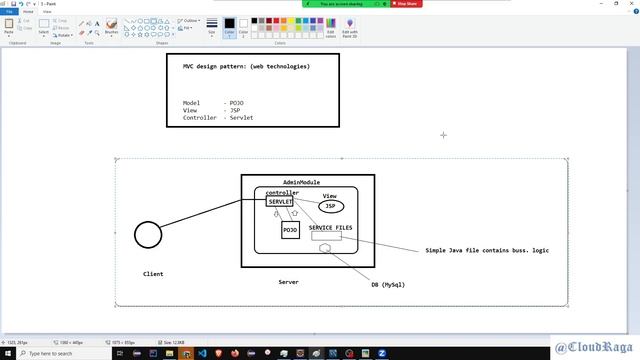Click the 'Type here to search' taskbar box
The height and width of the screenshot is (360, 640).
pos(64,353)
